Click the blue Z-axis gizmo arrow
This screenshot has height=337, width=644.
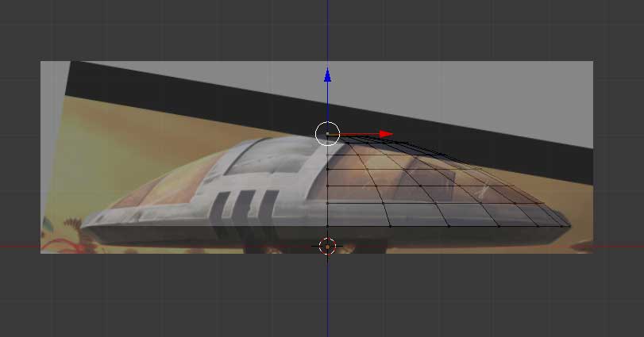click(x=327, y=75)
